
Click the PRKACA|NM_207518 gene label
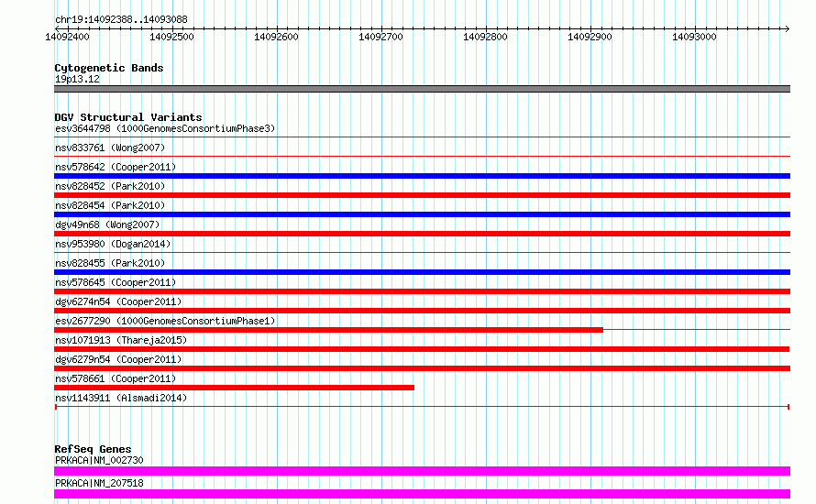99,483
